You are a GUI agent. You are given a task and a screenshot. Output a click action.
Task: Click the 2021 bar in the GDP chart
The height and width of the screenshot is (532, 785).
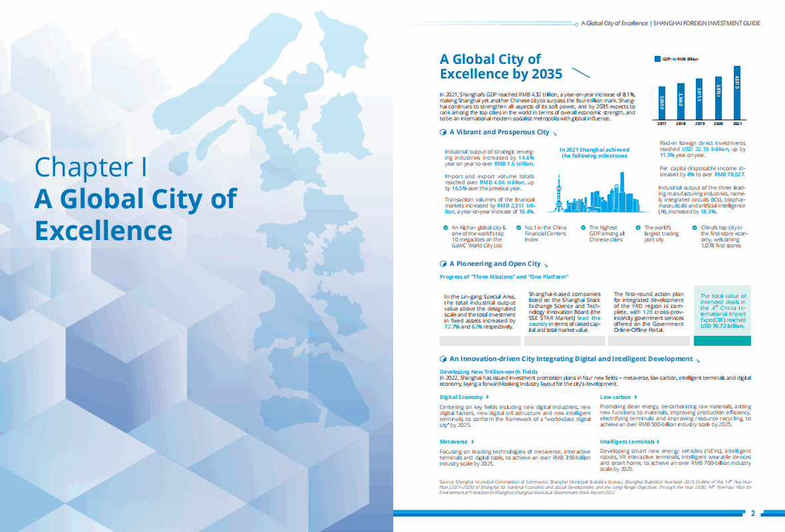point(737,93)
